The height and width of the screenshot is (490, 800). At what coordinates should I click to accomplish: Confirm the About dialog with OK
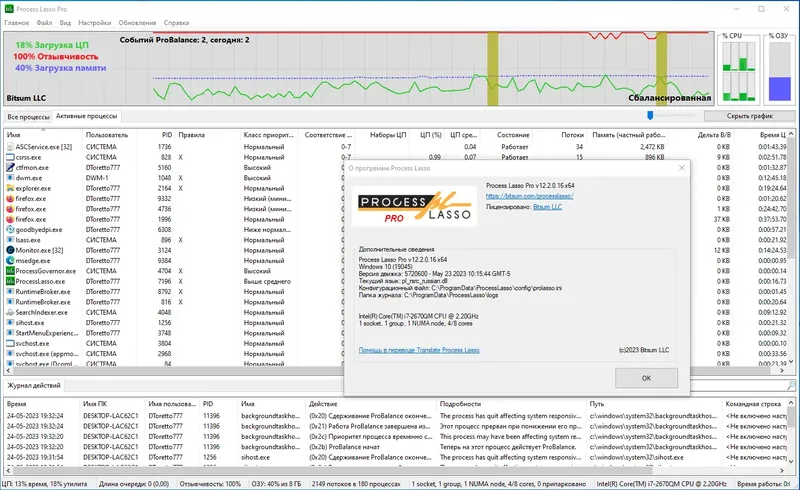(646, 378)
